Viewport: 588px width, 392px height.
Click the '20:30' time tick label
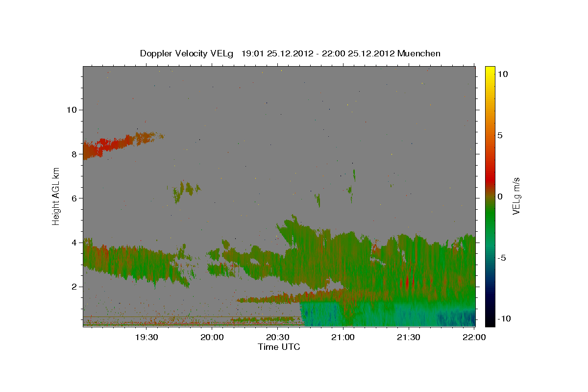[277, 337]
